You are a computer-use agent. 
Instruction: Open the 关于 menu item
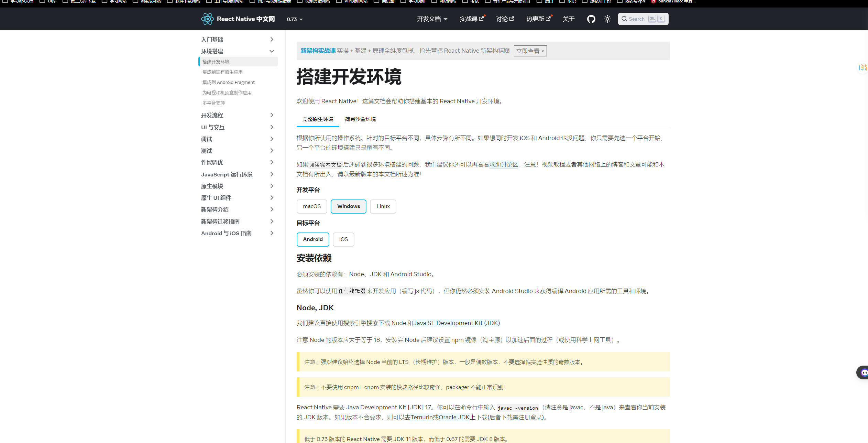click(x=568, y=19)
